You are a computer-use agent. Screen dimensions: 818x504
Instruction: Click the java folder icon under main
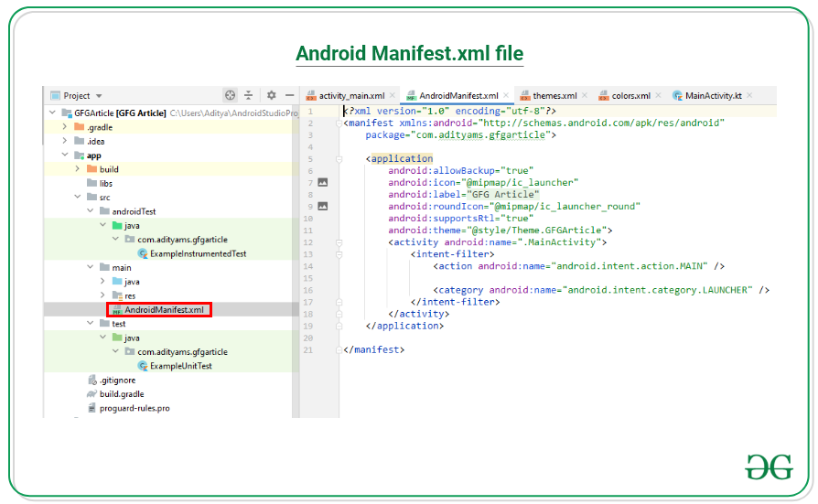click(x=117, y=281)
